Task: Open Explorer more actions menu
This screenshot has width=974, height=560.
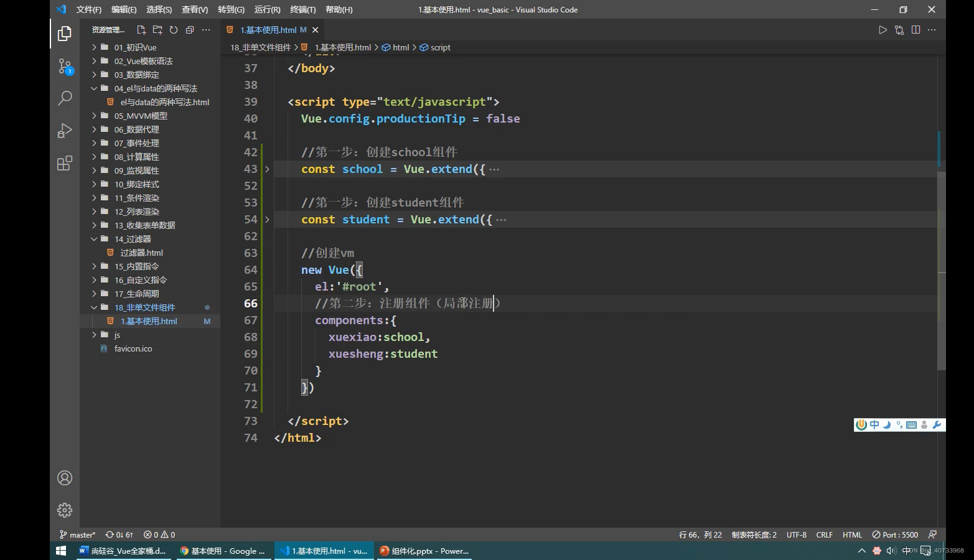Action: [x=206, y=30]
